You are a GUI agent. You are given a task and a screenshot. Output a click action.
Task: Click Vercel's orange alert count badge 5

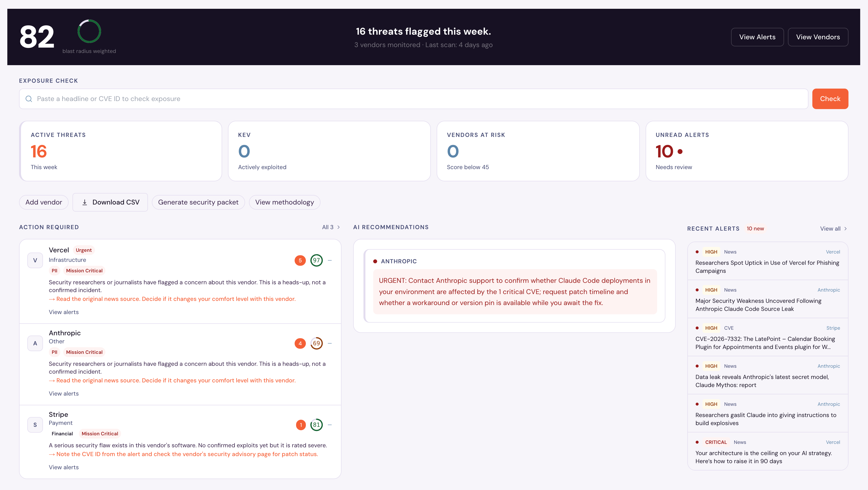300,260
